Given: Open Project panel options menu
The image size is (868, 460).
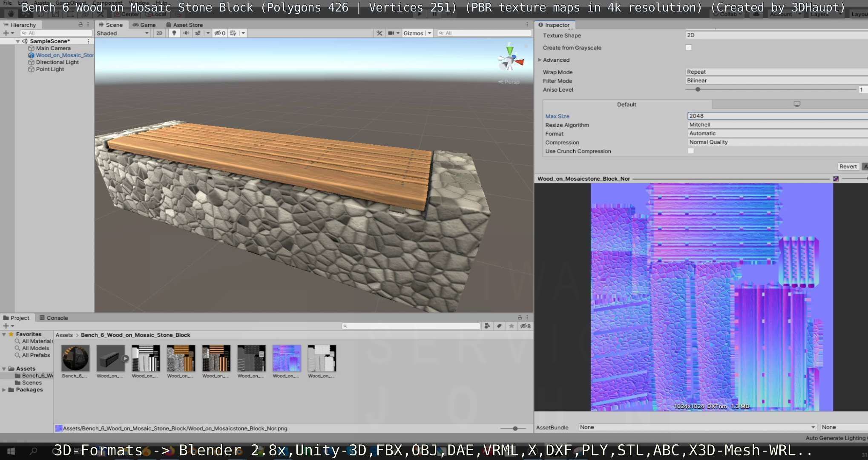Looking at the screenshot, I should click(527, 317).
